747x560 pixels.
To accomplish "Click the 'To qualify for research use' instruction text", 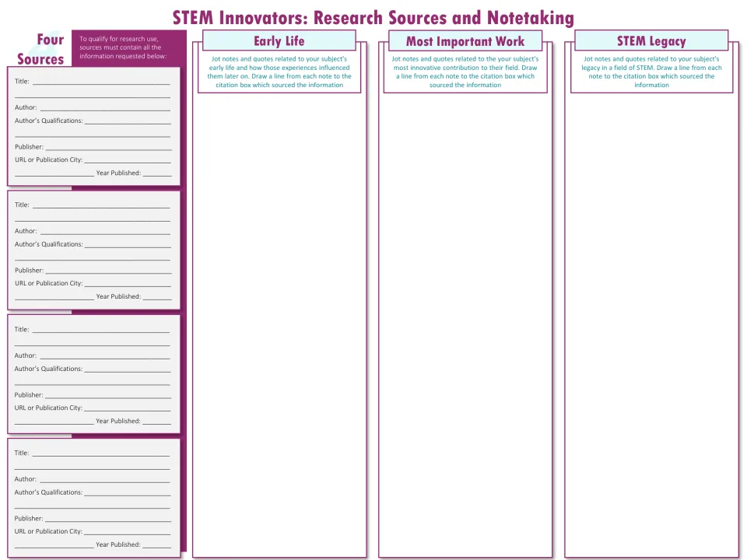I will pyautogui.click(x=123, y=47).
